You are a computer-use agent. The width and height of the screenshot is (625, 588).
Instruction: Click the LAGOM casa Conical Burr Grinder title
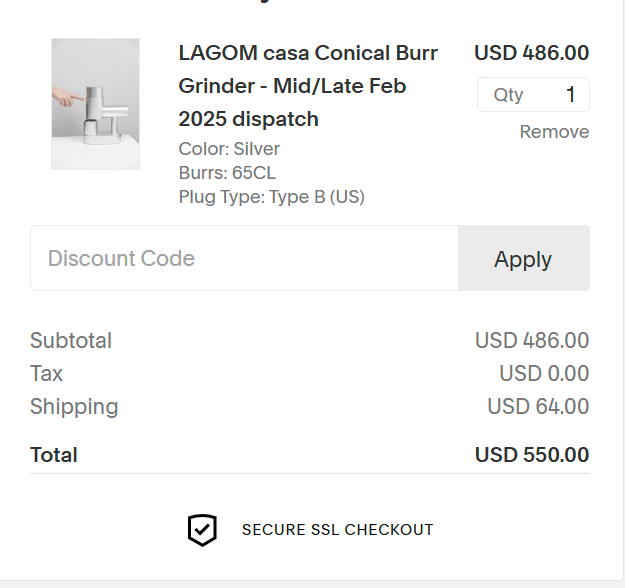pyautogui.click(x=308, y=86)
